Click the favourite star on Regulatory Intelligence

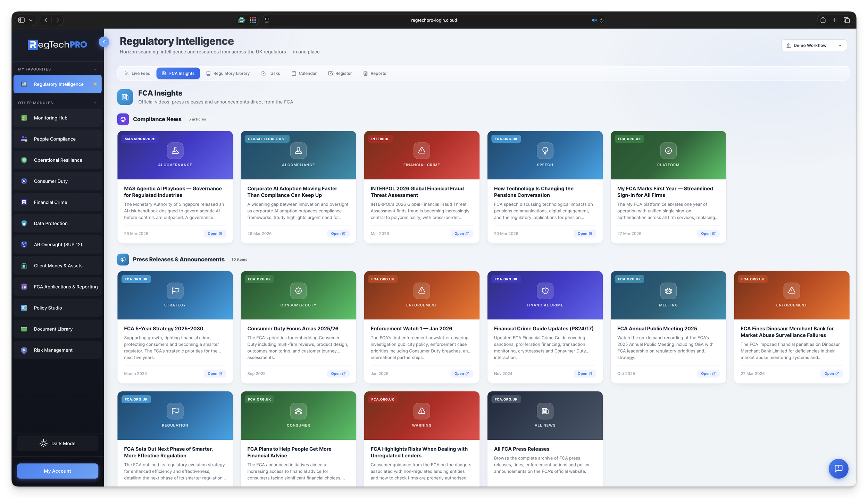pyautogui.click(x=95, y=84)
